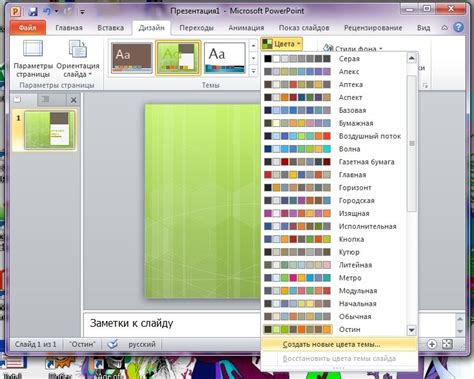Open PowerPoint Help question mark icon

pos(459,27)
